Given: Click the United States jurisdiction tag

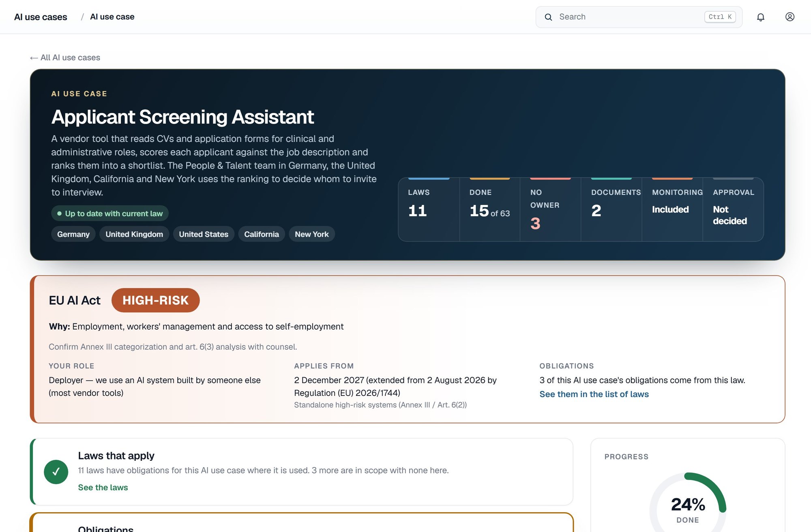Looking at the screenshot, I should click(204, 234).
